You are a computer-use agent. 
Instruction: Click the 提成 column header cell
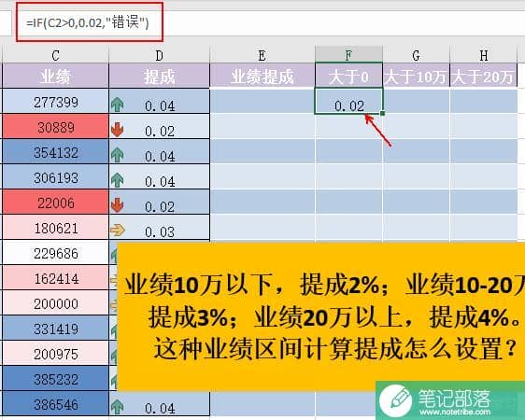pos(160,77)
